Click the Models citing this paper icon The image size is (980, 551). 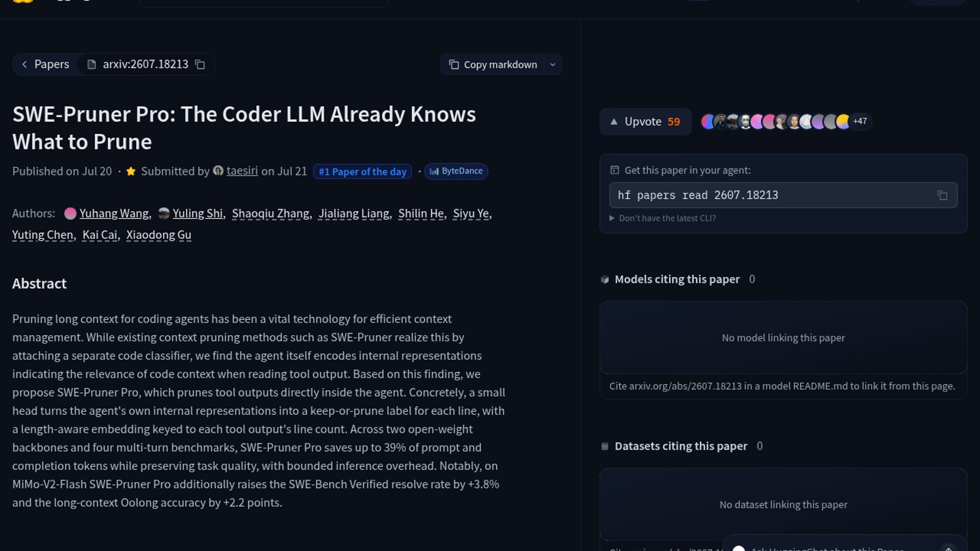(605, 280)
